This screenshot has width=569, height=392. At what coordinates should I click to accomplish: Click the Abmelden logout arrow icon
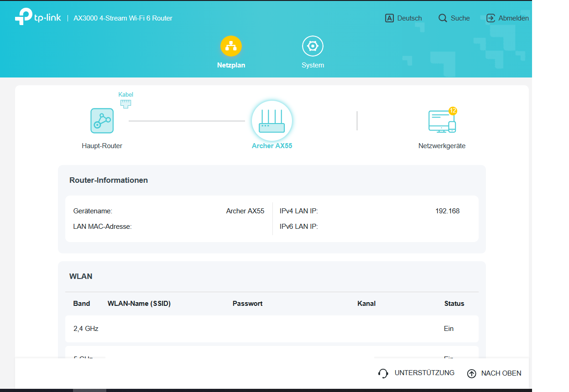coord(491,18)
